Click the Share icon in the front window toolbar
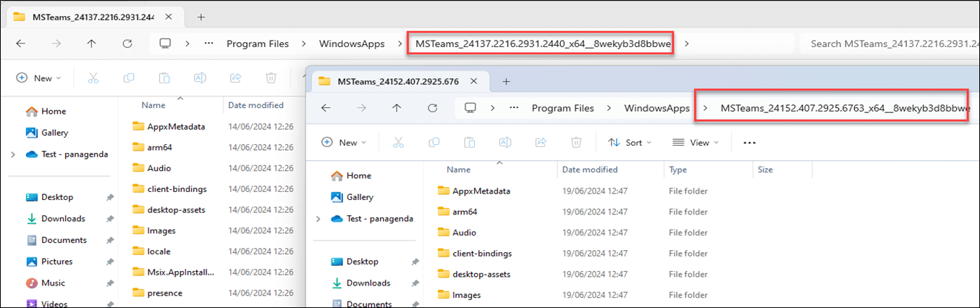Viewport: 980px width, 308px height. (x=541, y=143)
